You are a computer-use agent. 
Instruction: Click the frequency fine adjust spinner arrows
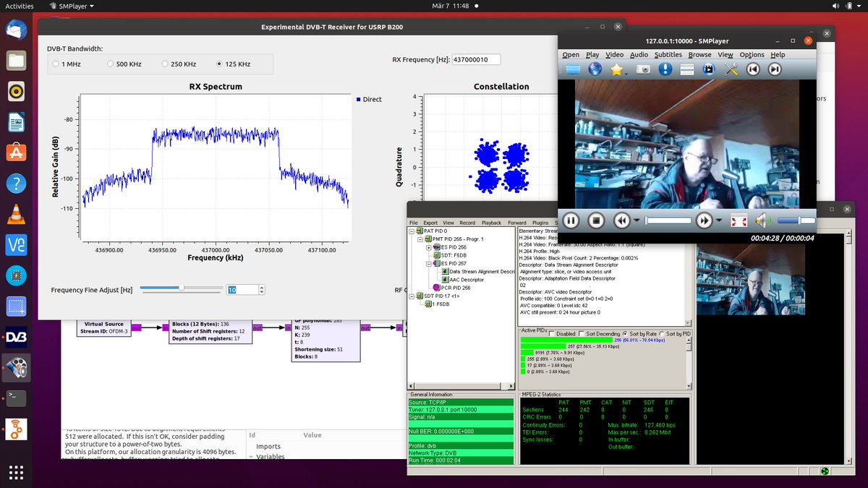coord(262,289)
